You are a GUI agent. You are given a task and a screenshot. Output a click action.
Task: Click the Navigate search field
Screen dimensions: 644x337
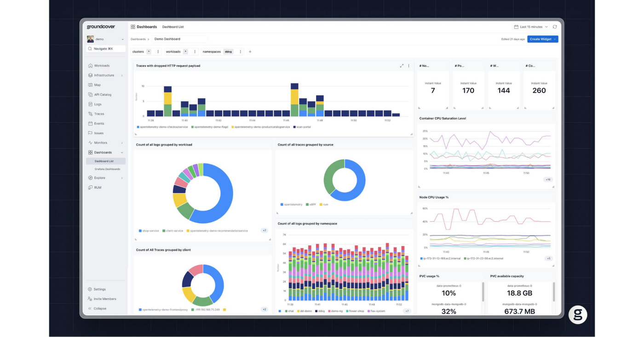click(x=105, y=49)
